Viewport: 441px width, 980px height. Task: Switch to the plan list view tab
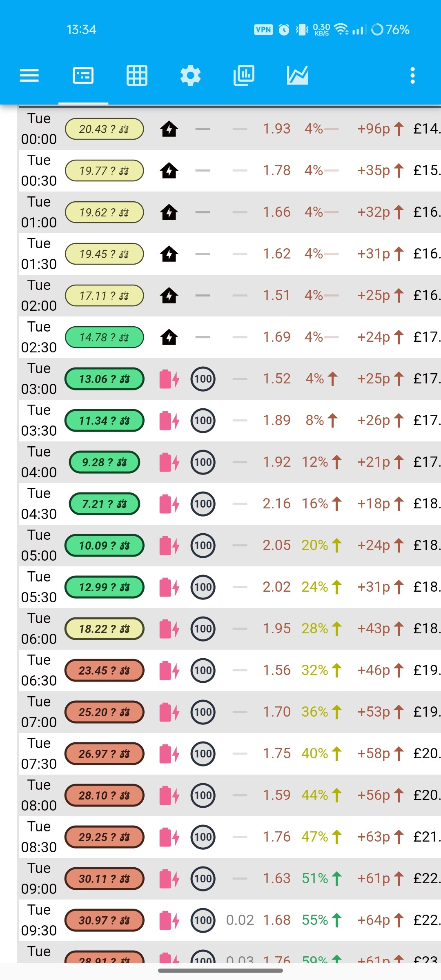(83, 76)
